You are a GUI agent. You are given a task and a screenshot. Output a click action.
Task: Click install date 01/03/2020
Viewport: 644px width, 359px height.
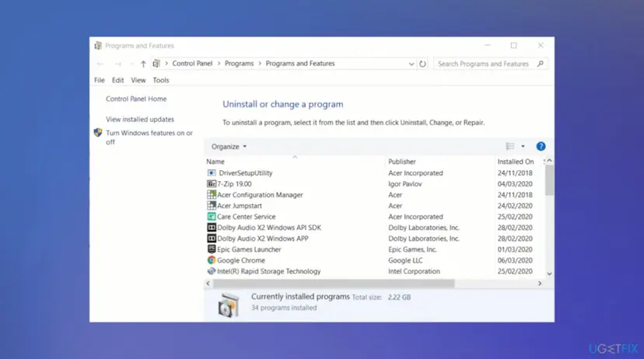tap(515, 249)
